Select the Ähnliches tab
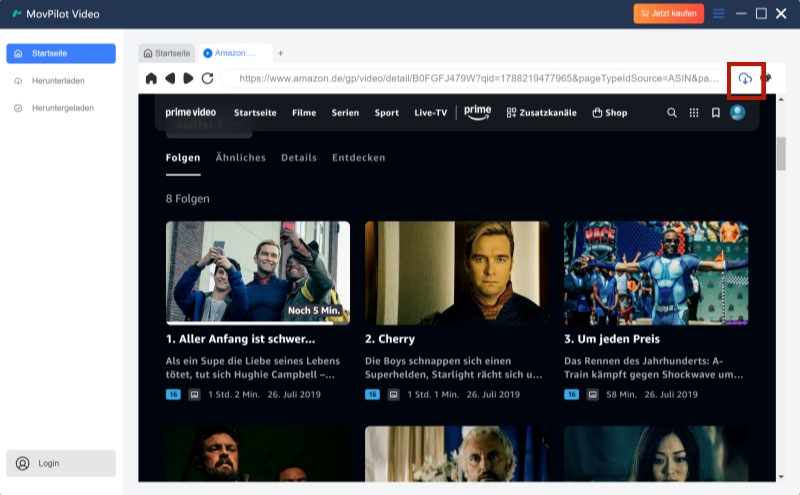 click(240, 158)
